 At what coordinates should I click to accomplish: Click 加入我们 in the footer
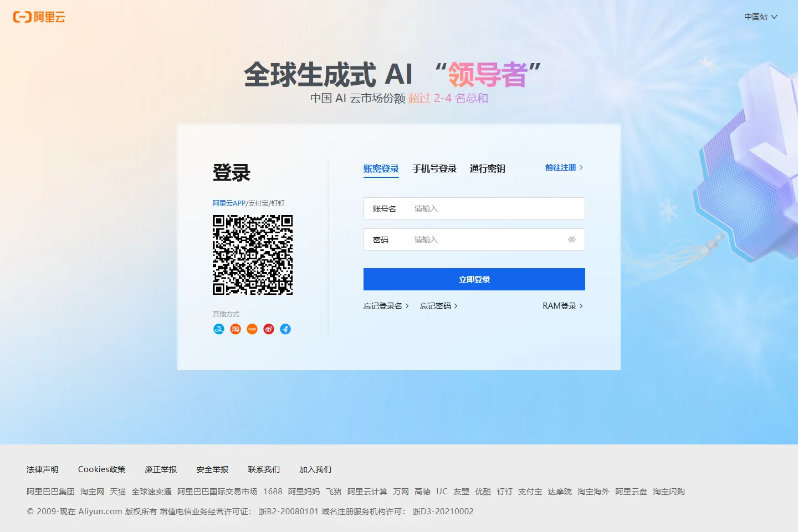[316, 469]
